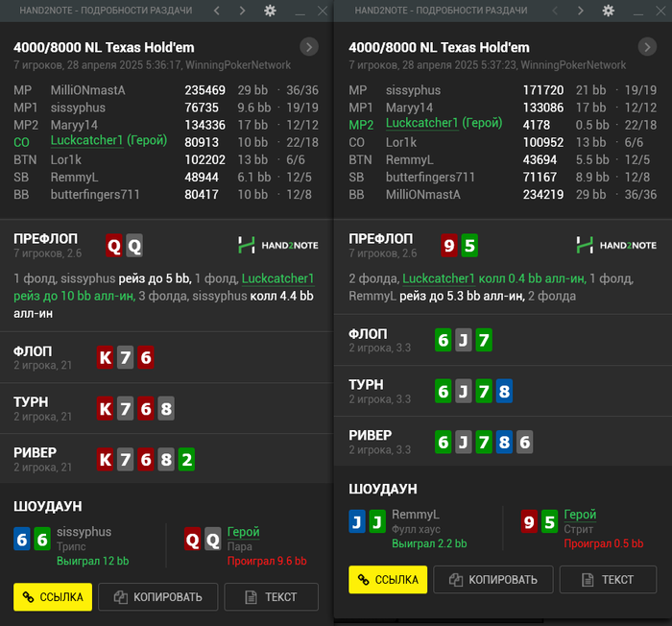Screen dimensions: 672x626
Task: Click gray J card on right flop row
Action: tap(464, 340)
